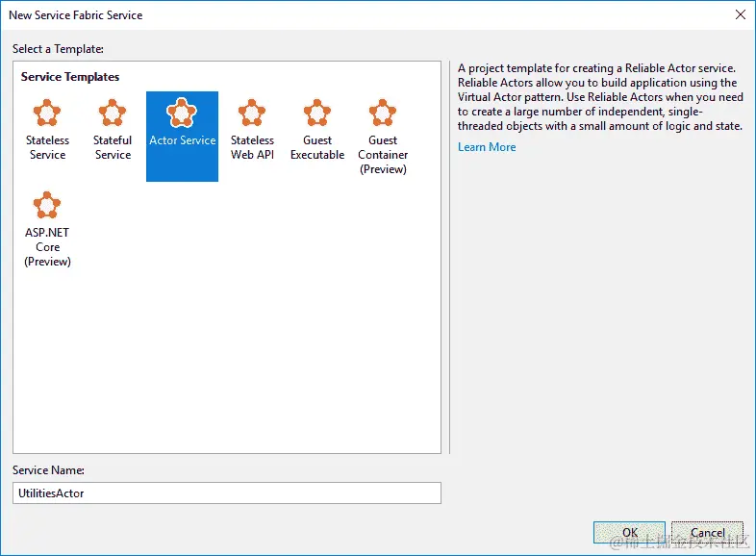
Task: Select the Stateless Service template icon
Action: pos(47,113)
